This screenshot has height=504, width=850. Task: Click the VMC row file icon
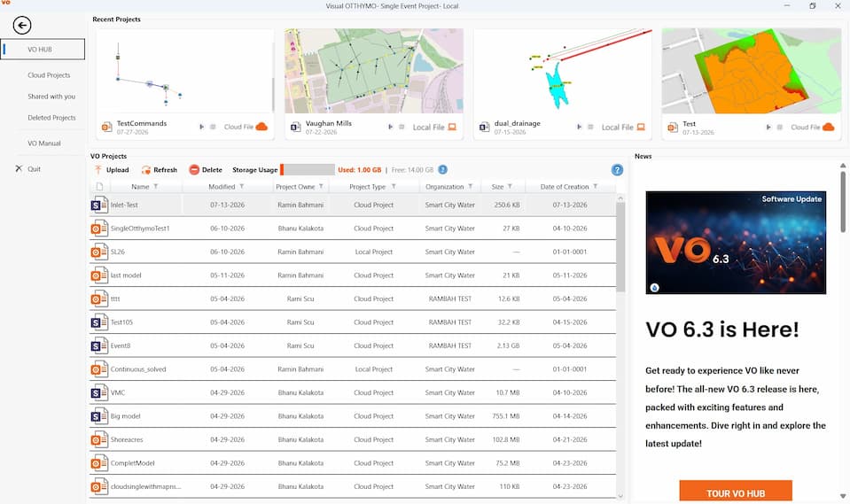tap(99, 392)
